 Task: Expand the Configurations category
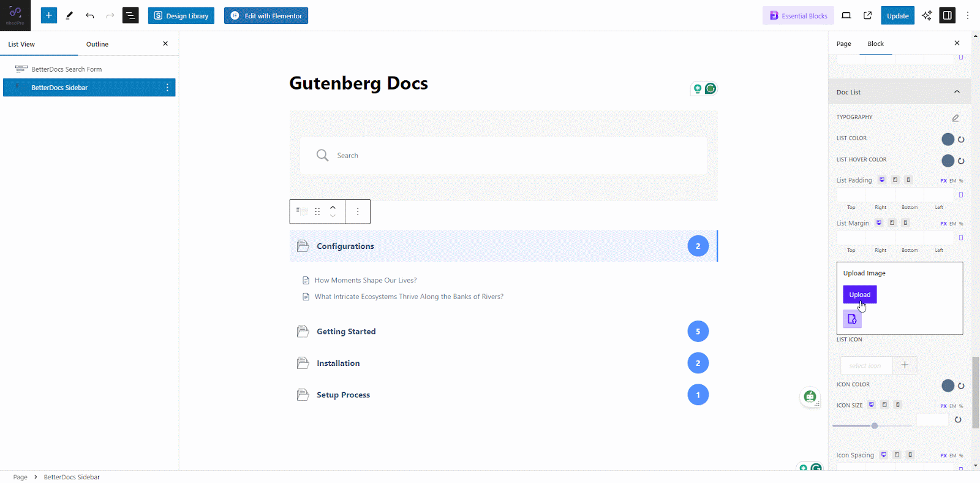pyautogui.click(x=345, y=246)
